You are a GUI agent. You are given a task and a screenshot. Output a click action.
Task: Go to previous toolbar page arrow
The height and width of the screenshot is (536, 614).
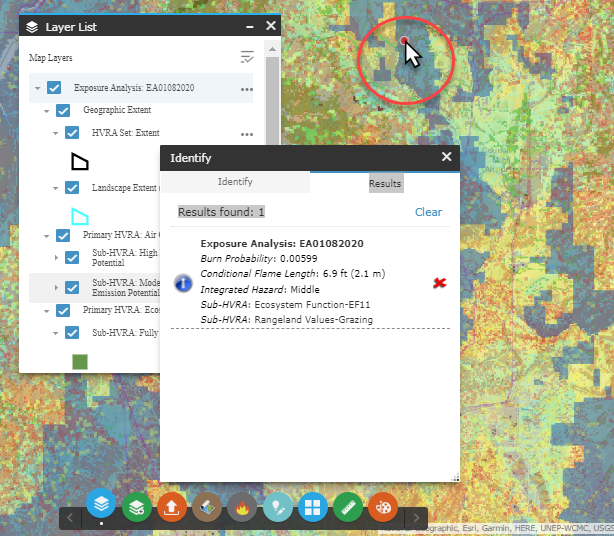coord(70,518)
